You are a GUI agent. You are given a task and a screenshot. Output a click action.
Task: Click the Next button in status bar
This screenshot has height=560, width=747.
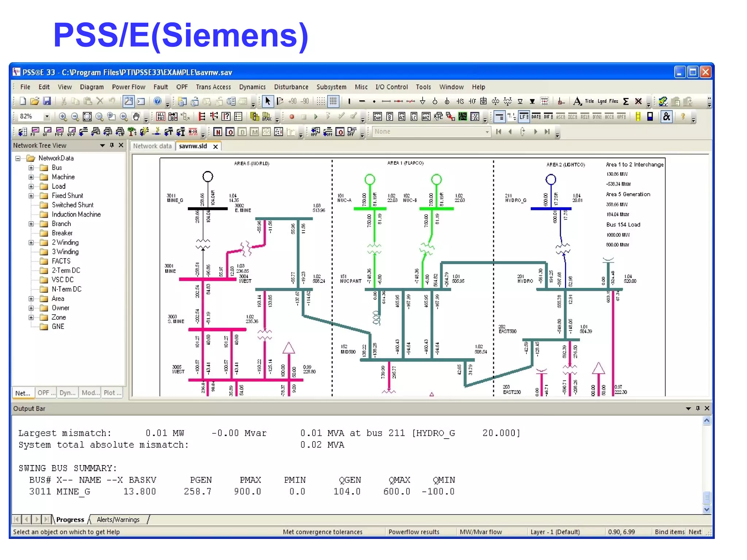point(695,532)
